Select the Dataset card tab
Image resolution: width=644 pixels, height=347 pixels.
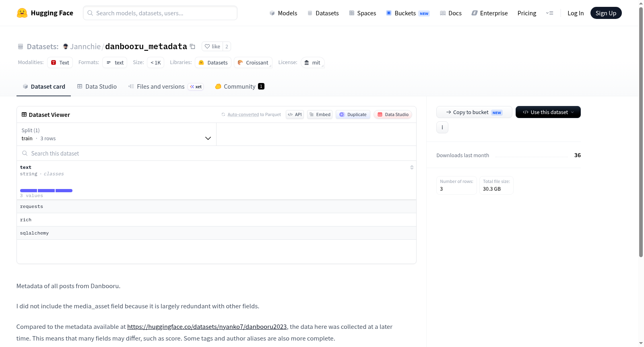[44, 86]
